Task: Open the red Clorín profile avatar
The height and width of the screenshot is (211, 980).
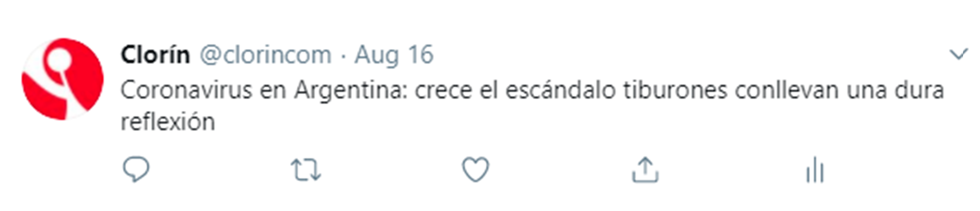Action: pyautogui.click(x=63, y=79)
